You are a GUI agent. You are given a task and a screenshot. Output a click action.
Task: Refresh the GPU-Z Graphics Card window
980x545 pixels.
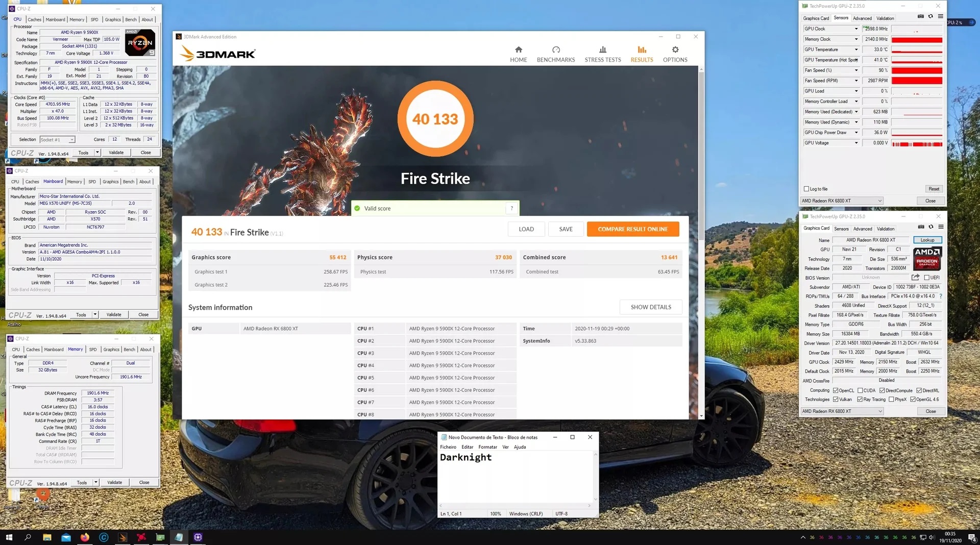(931, 227)
